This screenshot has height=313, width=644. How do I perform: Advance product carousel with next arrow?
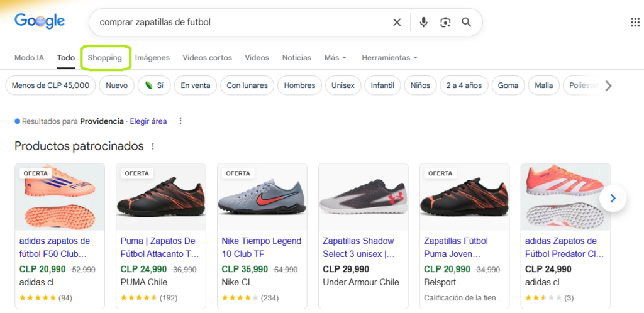(613, 199)
